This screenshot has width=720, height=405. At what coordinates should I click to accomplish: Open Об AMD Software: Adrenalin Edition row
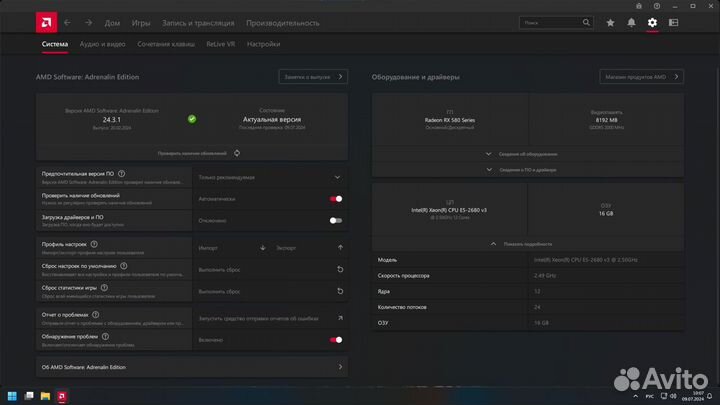(192, 367)
